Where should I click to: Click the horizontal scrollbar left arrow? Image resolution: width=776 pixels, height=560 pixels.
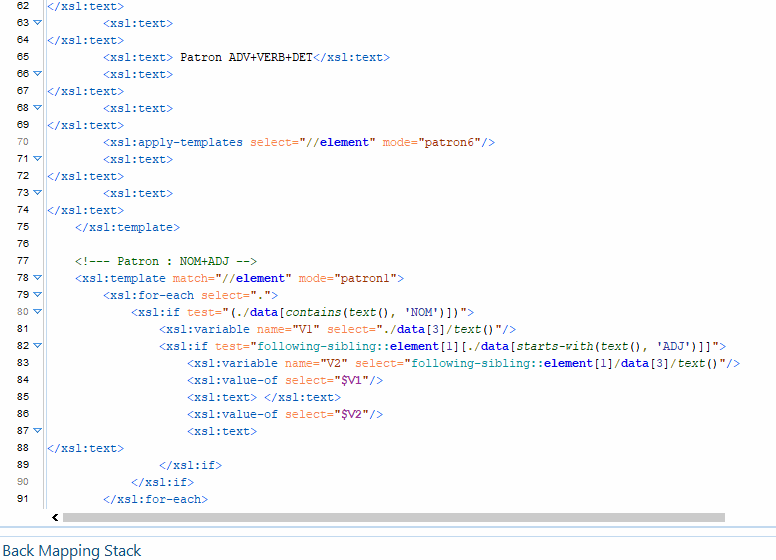(55, 517)
